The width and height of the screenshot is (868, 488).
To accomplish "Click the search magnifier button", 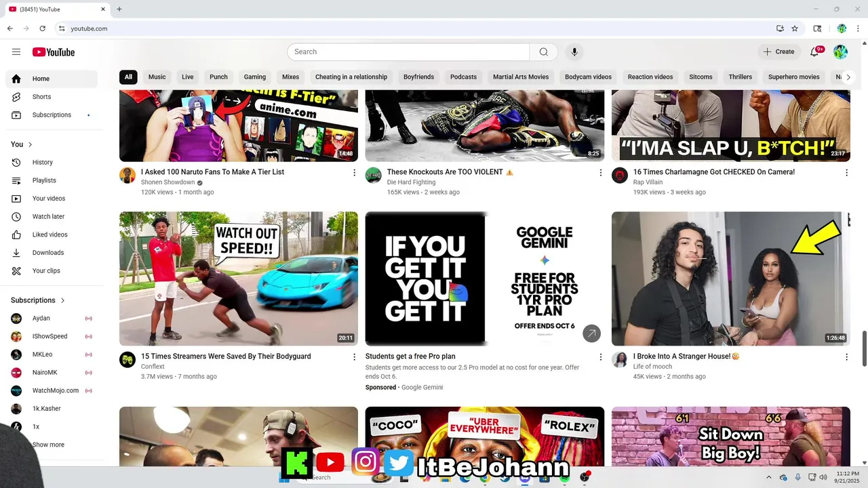I will click(543, 52).
